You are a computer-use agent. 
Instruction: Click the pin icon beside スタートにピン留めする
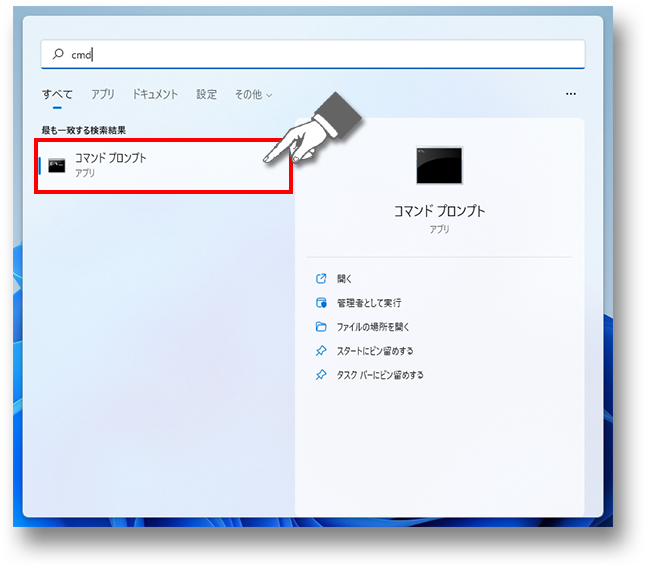(321, 351)
